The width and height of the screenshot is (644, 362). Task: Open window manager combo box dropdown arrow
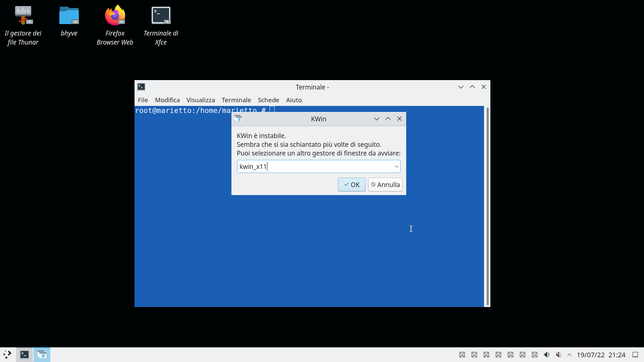396,167
